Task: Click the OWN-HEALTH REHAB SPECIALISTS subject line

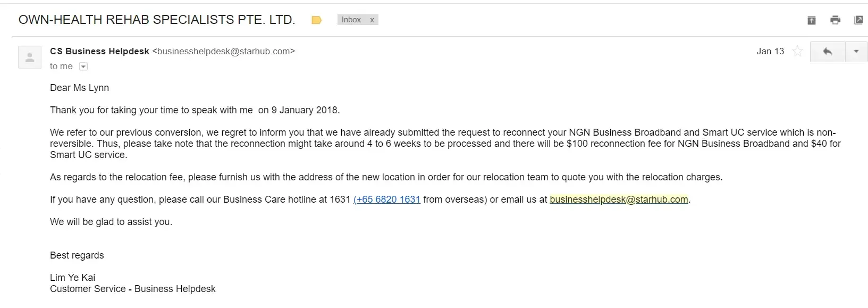Action: [157, 20]
